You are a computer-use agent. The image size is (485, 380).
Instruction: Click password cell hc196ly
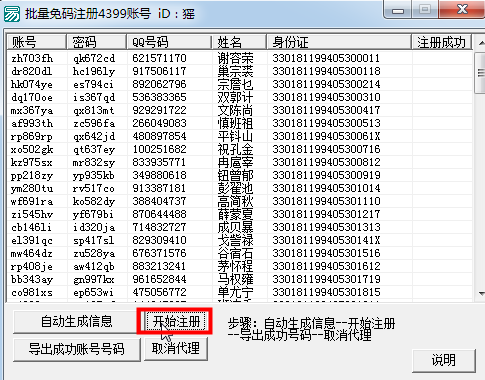[94, 71]
